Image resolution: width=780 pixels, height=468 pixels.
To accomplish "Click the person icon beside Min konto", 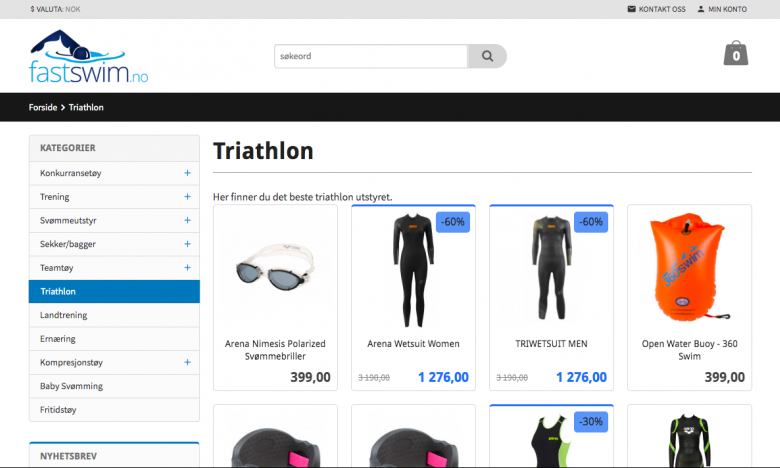I will click(x=701, y=9).
